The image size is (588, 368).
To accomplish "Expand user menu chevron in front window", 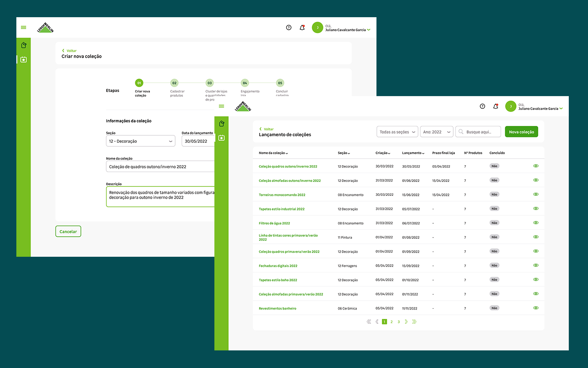I will tap(561, 109).
